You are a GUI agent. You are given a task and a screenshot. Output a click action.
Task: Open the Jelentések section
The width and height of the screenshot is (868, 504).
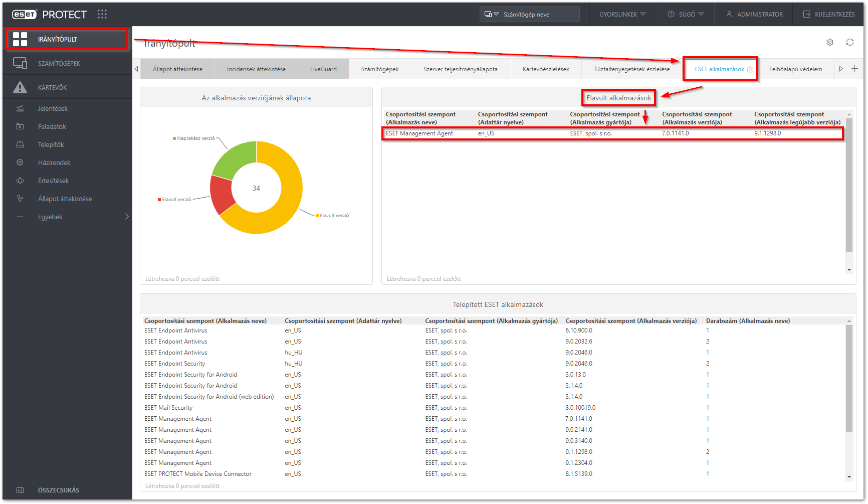54,108
